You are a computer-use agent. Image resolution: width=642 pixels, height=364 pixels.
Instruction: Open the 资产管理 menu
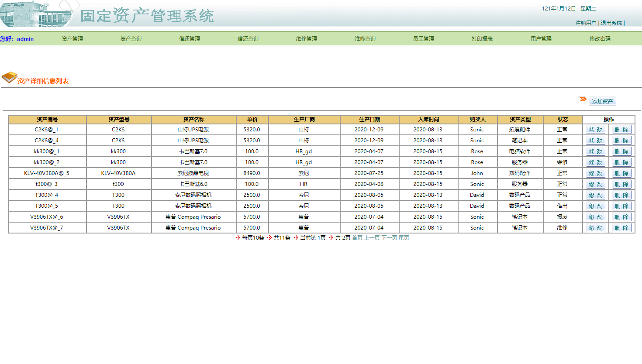72,38
